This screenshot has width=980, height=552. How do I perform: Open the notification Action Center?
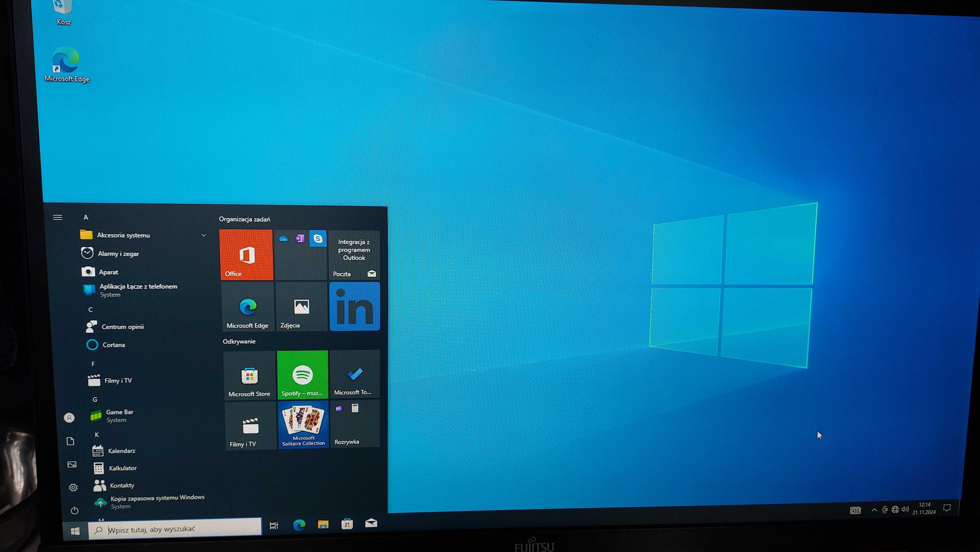click(x=947, y=508)
